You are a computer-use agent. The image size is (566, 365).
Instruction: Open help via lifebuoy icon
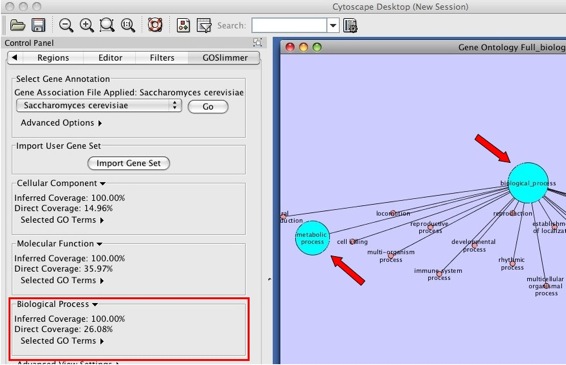click(x=155, y=25)
